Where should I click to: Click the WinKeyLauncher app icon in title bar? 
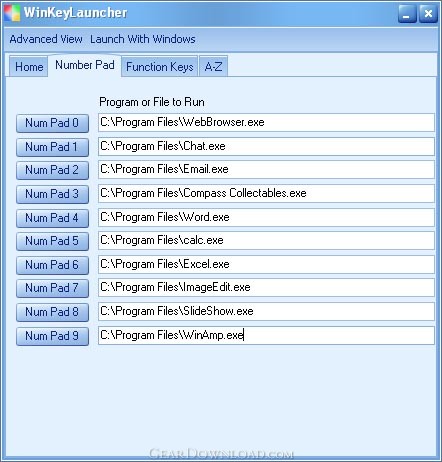(12, 13)
